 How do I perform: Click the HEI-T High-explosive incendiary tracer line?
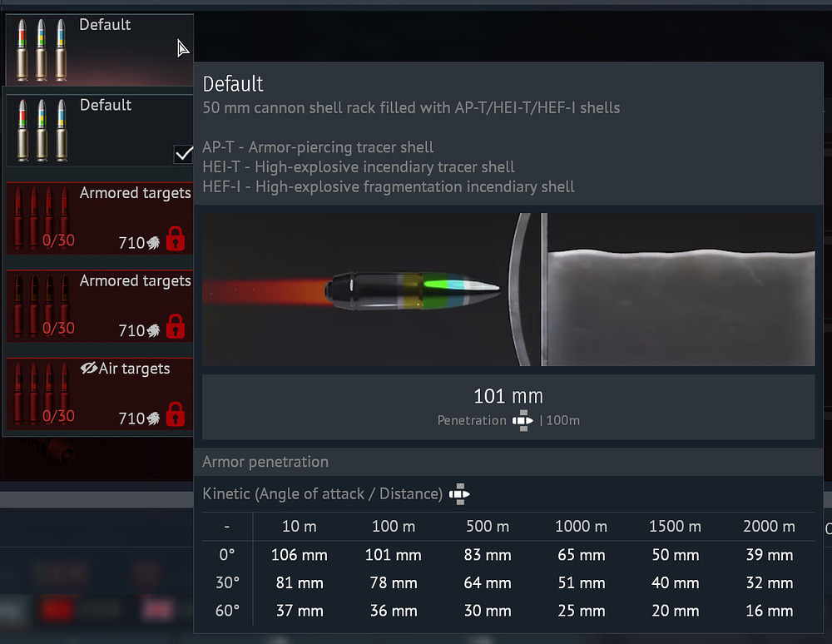(358, 167)
